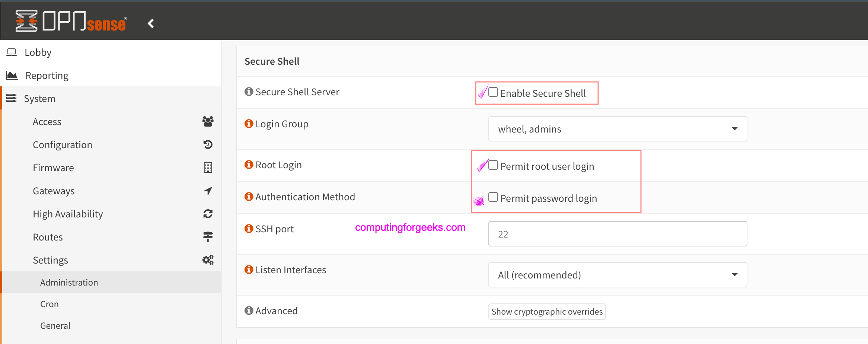868x344 pixels.
Task: Select Cron under Settings
Action: pos(50,304)
